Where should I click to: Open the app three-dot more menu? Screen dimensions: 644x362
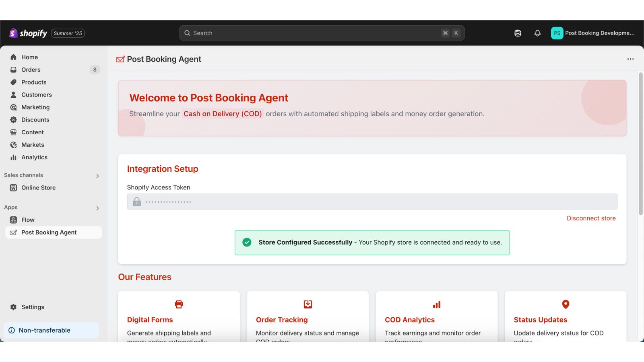tap(630, 59)
